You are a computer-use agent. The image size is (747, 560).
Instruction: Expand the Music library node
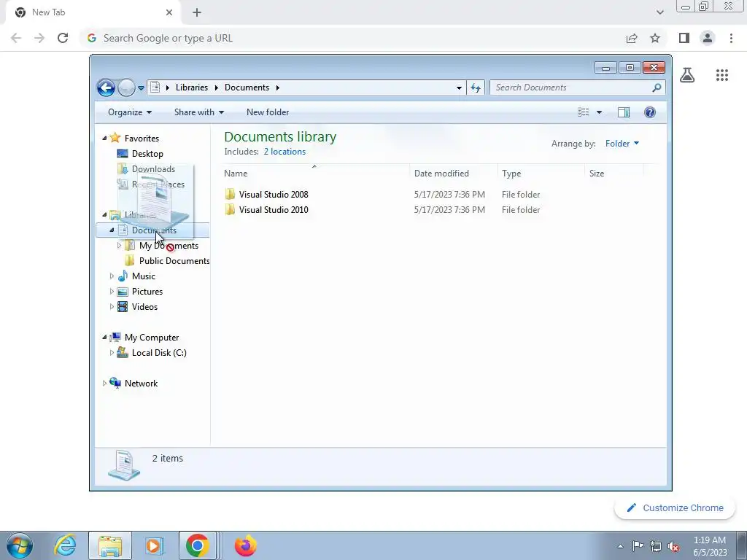(x=112, y=276)
